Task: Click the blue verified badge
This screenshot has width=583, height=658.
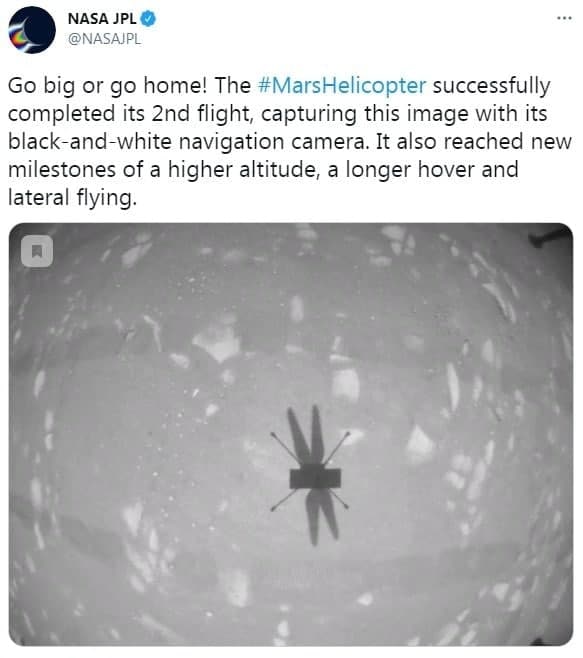Action: (x=148, y=19)
